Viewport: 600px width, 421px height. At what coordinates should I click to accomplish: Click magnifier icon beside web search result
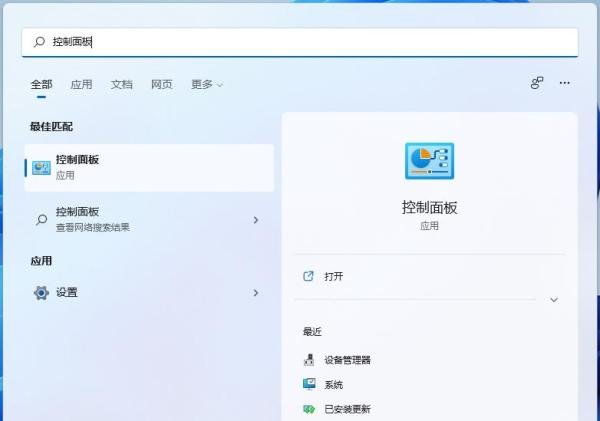(x=41, y=220)
